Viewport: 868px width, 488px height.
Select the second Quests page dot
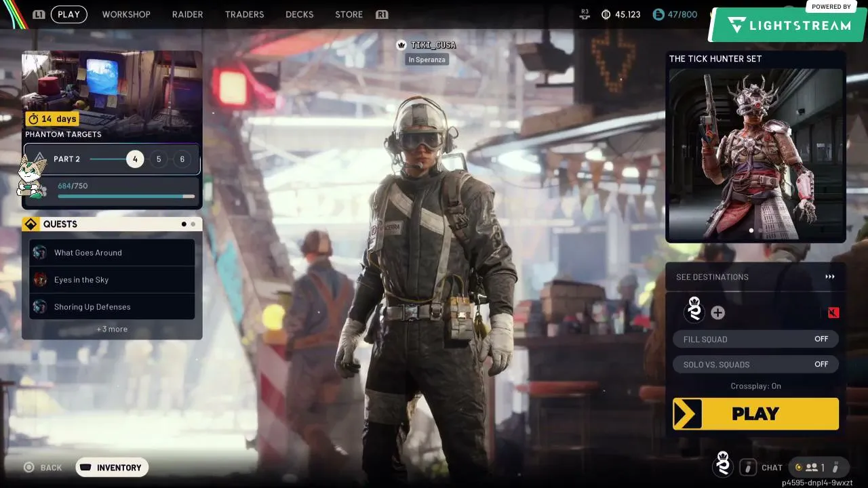pos(193,224)
